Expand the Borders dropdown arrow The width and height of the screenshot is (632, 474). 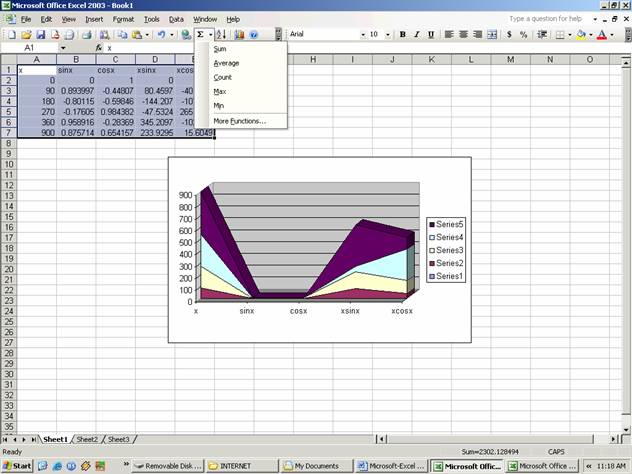(570, 35)
